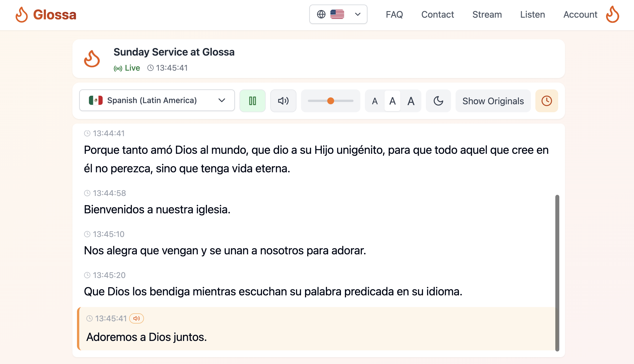The image size is (634, 364).
Task: Click the globe icon in the language selector
Action: point(321,14)
